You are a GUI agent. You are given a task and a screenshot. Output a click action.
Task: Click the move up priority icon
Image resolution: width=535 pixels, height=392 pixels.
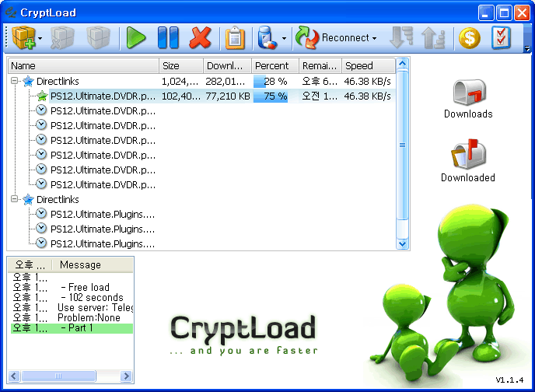[x=433, y=37]
